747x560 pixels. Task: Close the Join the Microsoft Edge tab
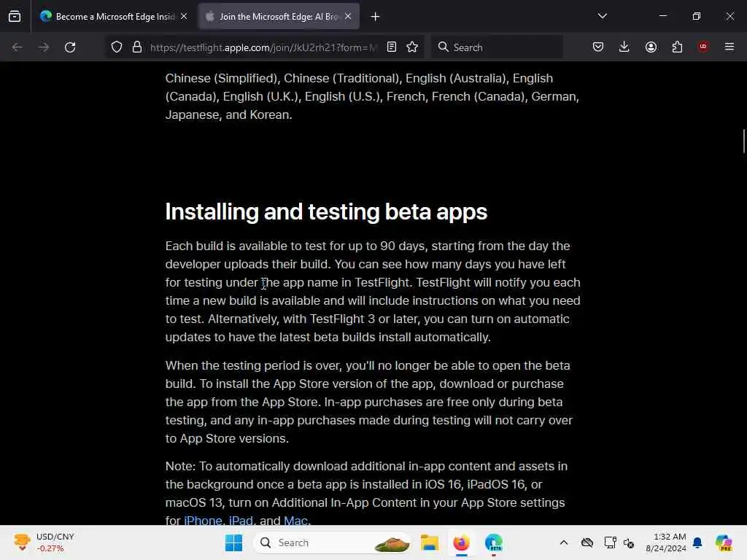(x=348, y=17)
